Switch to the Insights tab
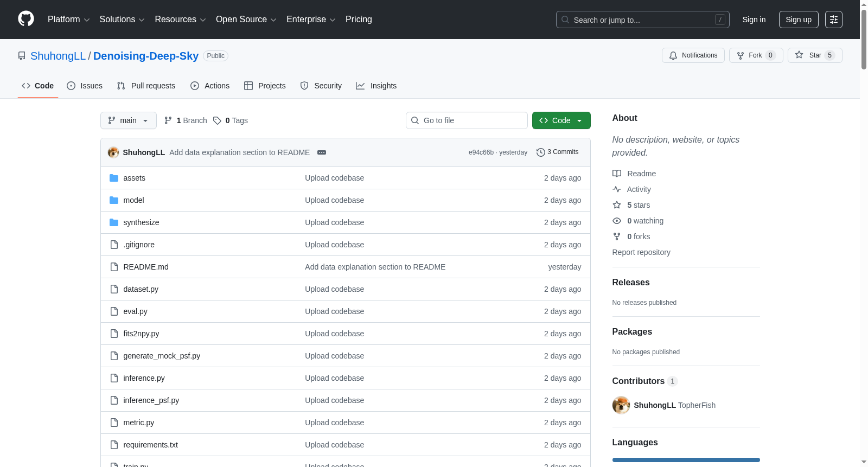The image size is (868, 467). 376,86
